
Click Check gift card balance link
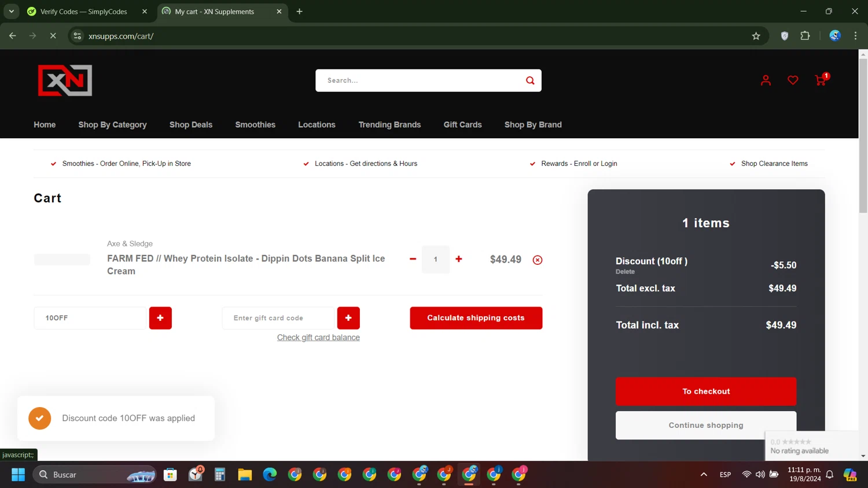pyautogui.click(x=318, y=338)
